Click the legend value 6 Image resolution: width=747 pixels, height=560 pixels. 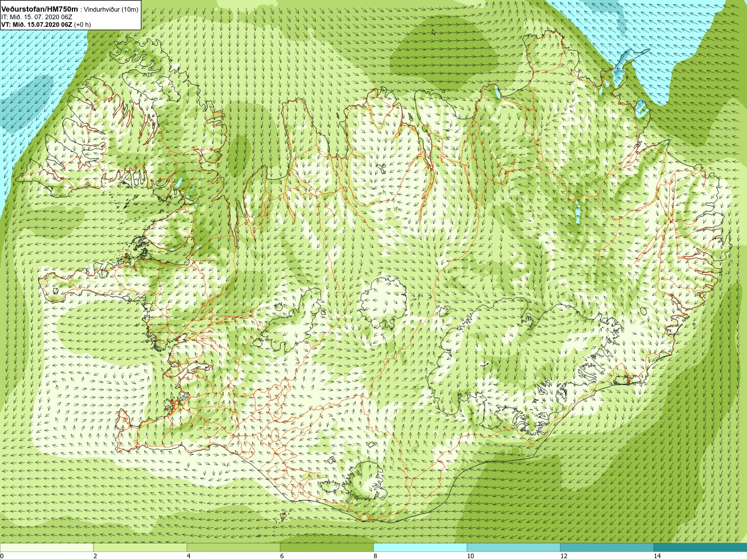pos(282,556)
